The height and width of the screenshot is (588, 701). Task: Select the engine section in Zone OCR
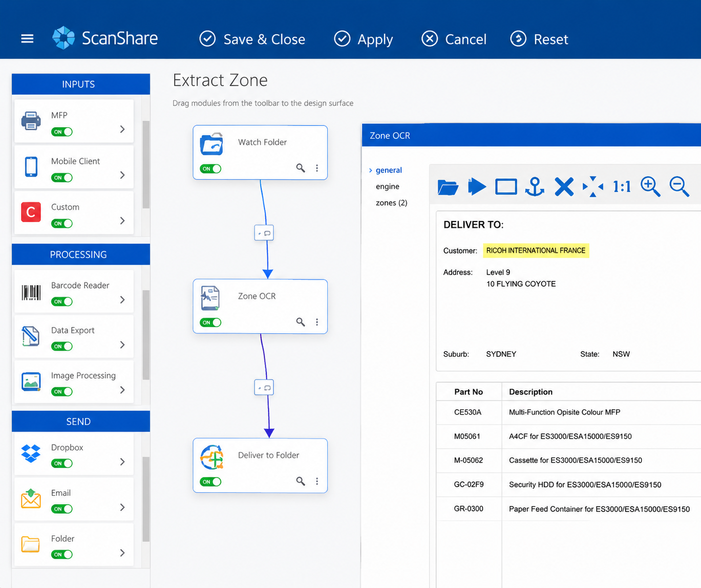388,186
